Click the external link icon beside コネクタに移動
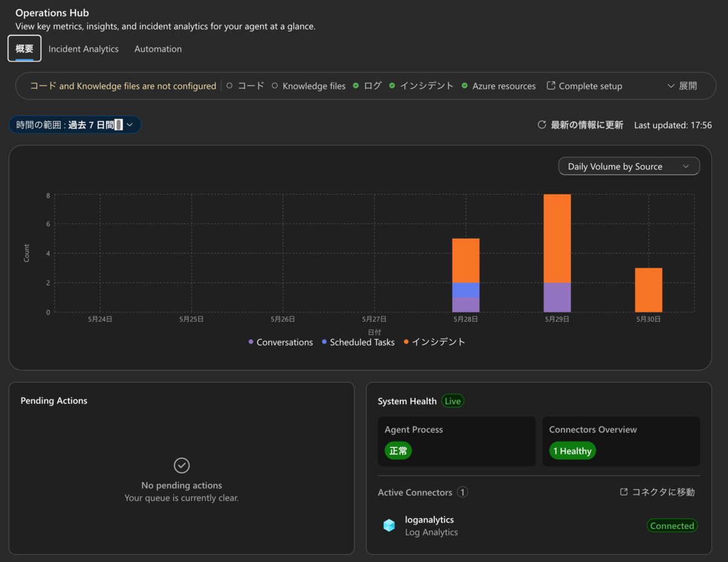Screen dimensions: 728x562 [624, 492]
